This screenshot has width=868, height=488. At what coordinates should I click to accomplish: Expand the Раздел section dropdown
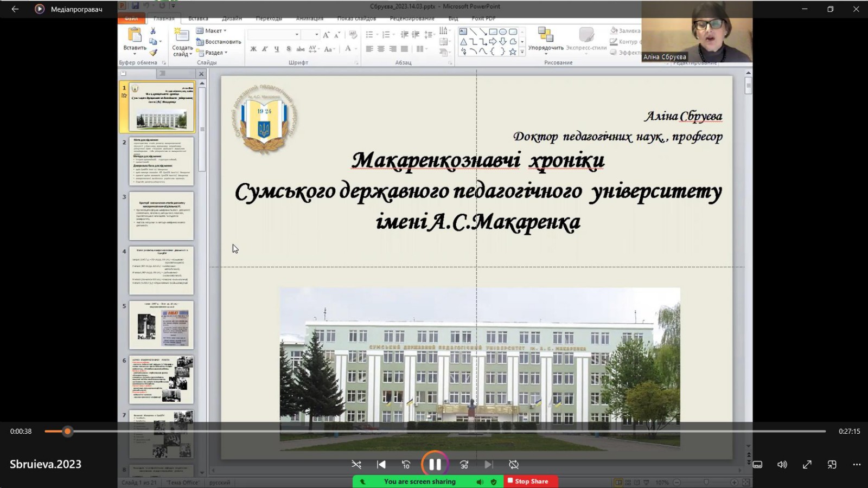213,53
